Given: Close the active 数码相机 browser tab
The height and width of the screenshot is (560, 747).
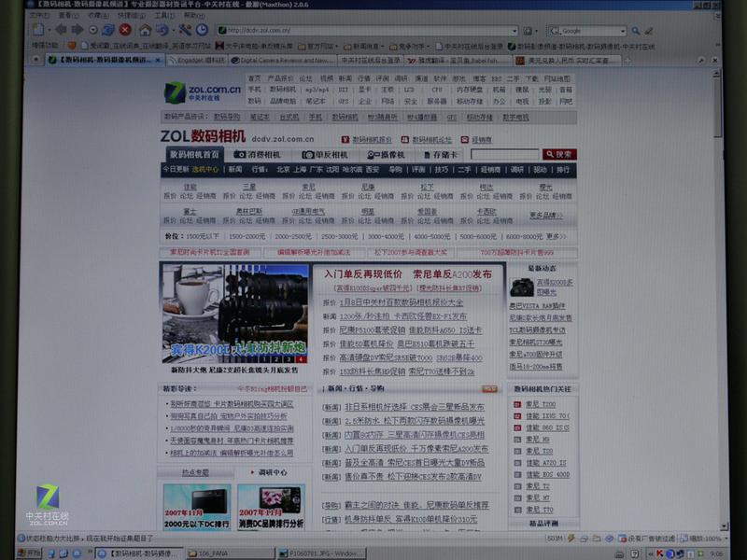Looking at the screenshot, I should coord(158,60).
